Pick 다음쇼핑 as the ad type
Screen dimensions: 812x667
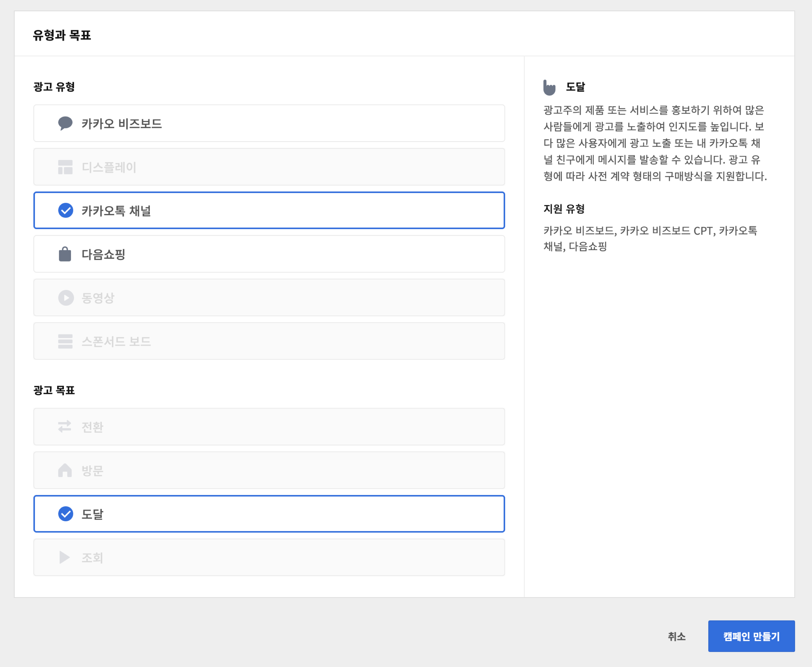click(x=269, y=254)
